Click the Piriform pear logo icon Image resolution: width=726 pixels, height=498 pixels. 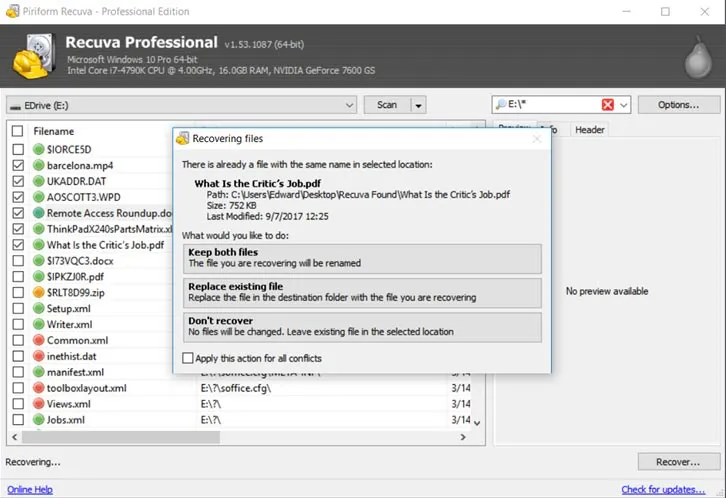click(698, 58)
